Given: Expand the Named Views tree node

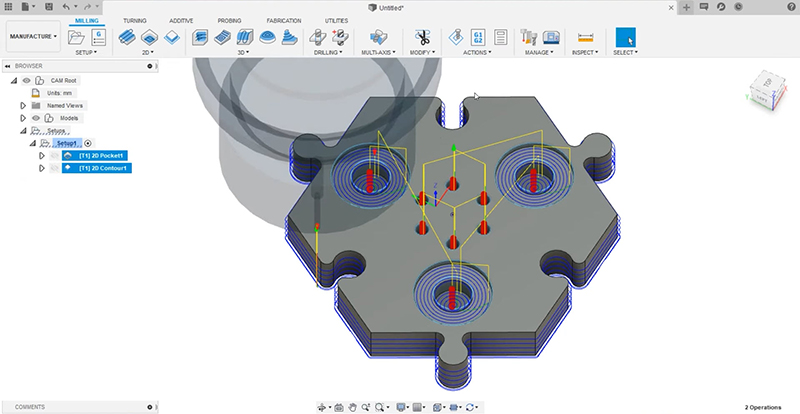Looking at the screenshot, I should pyautogui.click(x=23, y=104).
